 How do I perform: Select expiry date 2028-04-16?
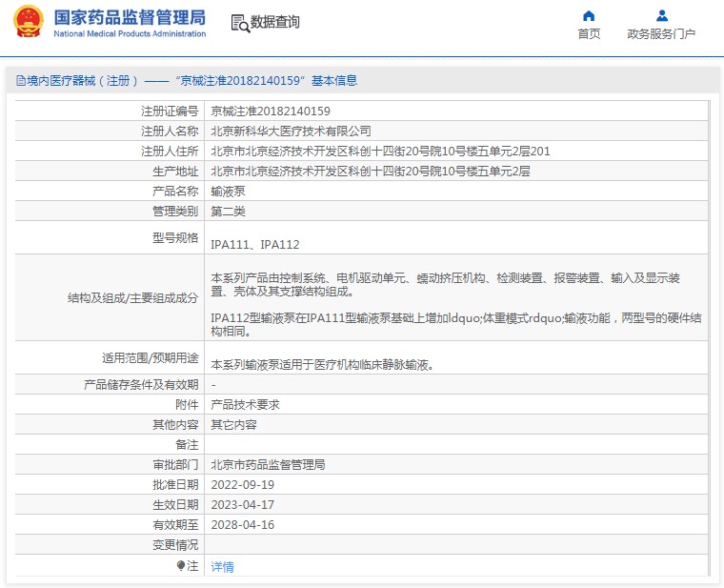(242, 525)
